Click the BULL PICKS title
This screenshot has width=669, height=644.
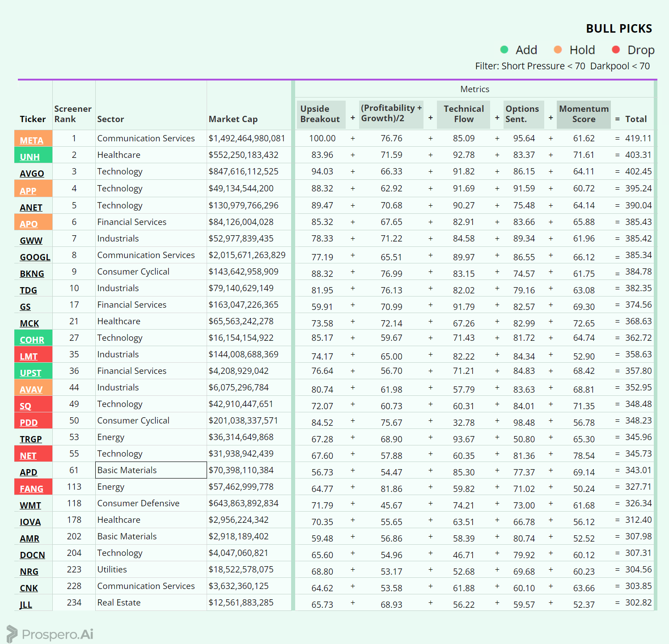pos(619,29)
